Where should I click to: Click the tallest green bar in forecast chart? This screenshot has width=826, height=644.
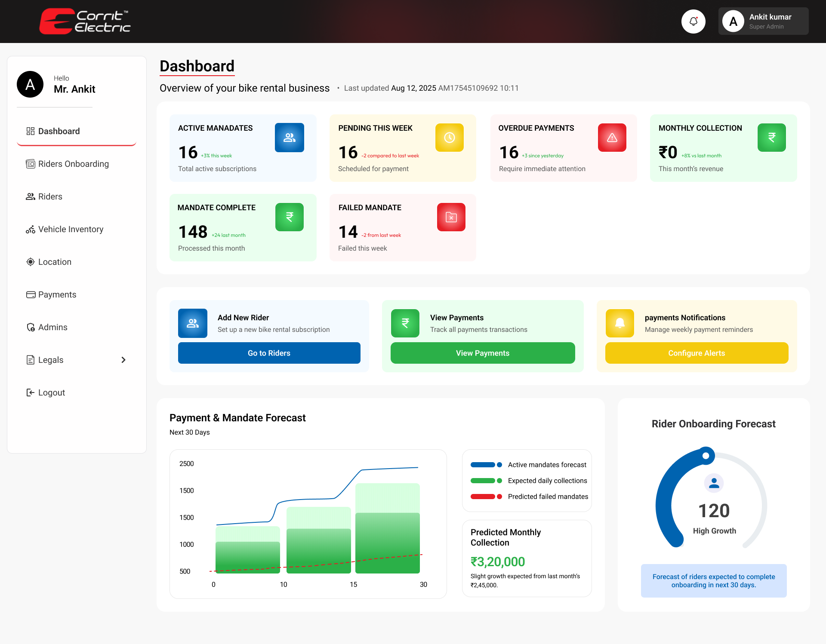pyautogui.click(x=388, y=528)
